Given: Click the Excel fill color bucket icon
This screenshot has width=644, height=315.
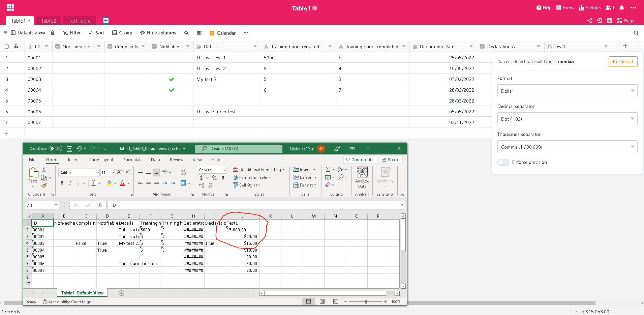Looking at the screenshot, I should (109, 183).
